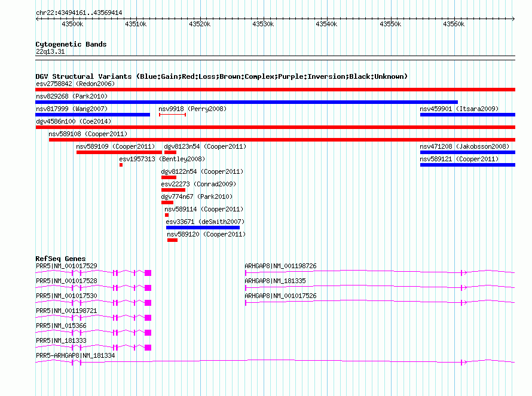Open the PRR5|NM_001017529 transcript label
The width and height of the screenshot is (532, 396).
(66, 266)
